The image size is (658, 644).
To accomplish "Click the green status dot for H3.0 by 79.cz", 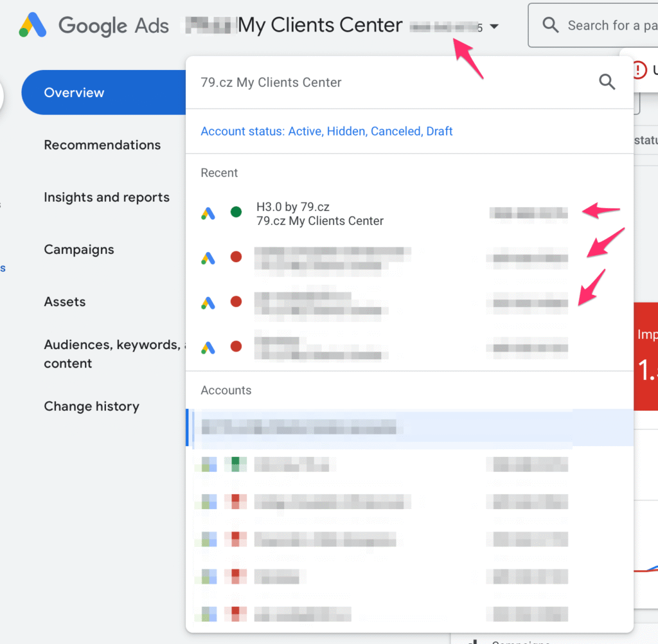I will pyautogui.click(x=236, y=212).
